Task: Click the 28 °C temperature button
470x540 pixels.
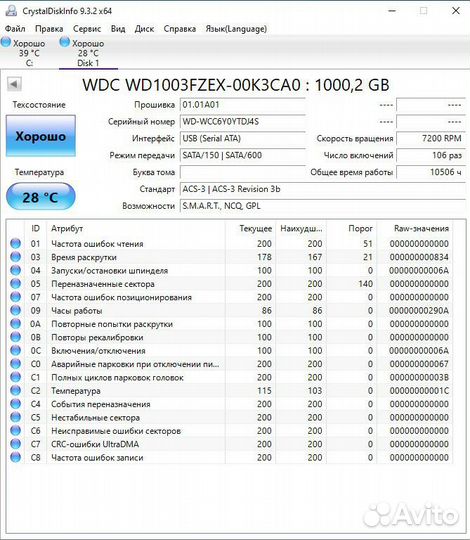Action: click(x=41, y=197)
